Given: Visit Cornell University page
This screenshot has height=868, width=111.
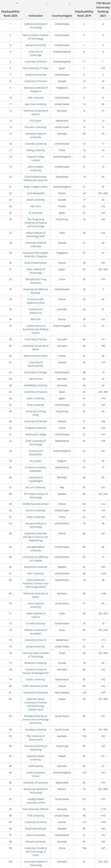Looking at the screenshot, I should click(36, 623).
